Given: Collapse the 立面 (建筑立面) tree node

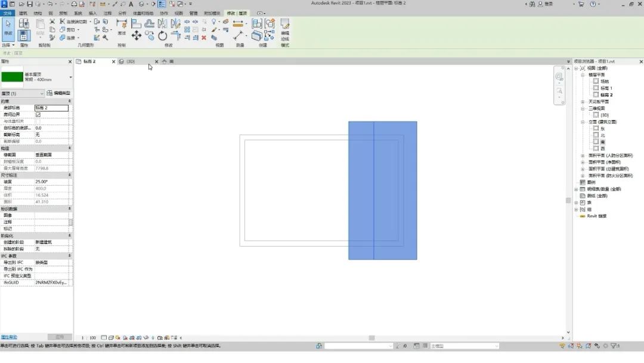Looking at the screenshot, I should [583, 122].
